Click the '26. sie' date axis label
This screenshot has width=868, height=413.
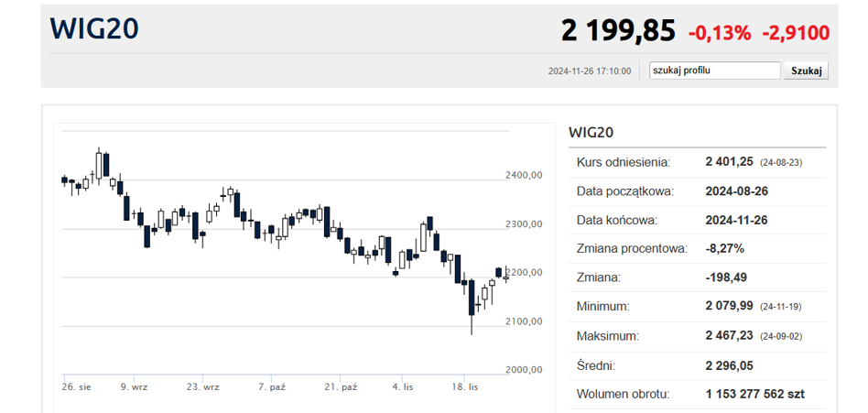(x=76, y=387)
